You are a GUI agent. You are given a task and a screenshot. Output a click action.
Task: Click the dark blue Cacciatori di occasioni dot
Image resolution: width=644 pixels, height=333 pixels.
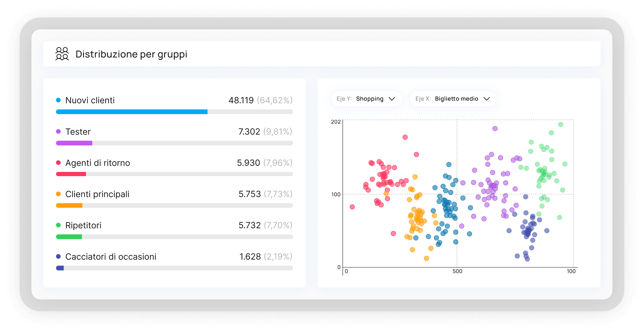[58, 256]
